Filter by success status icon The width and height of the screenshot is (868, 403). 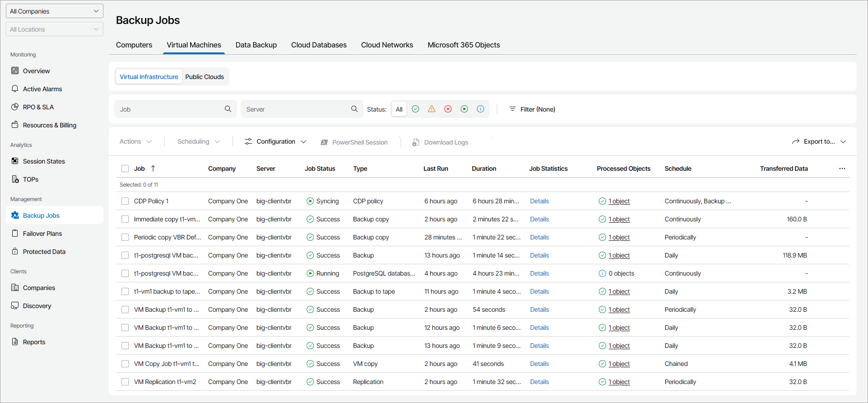click(415, 109)
